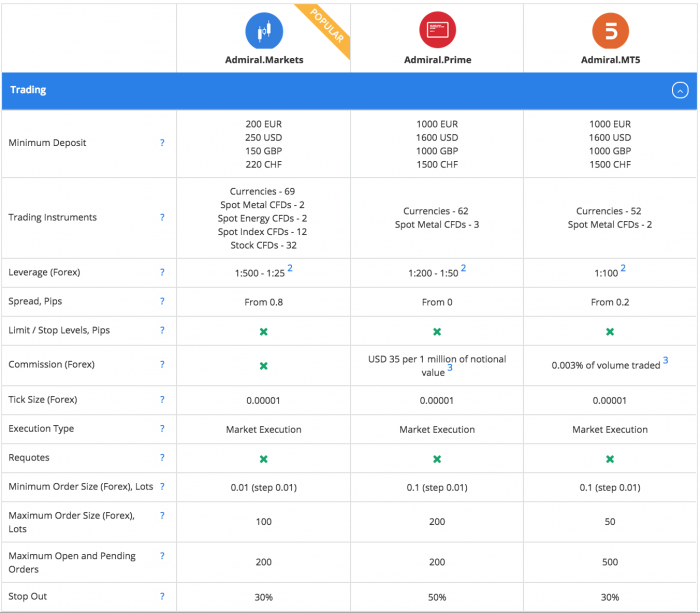Click footnote 2 next to 1:100 leverage
Screen dimensions: 700x613
click(623, 268)
